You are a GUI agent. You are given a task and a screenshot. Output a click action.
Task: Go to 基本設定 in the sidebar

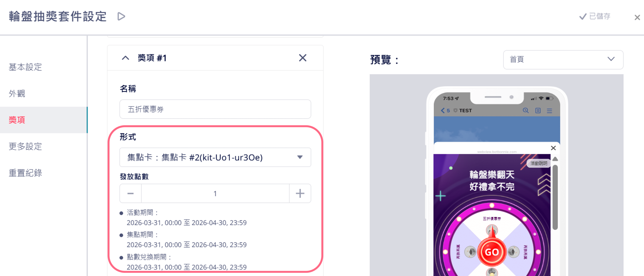(25, 67)
